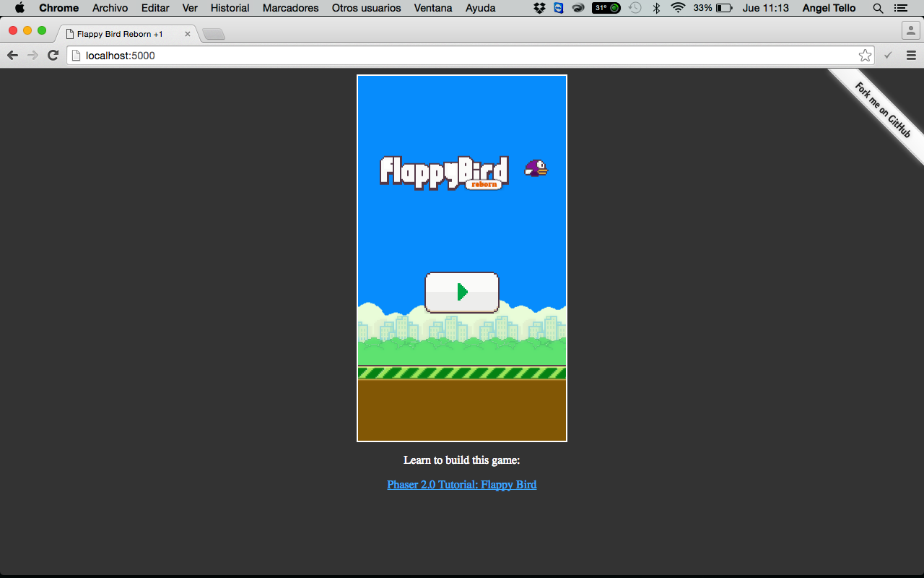Reload the localhost page
This screenshot has width=924, height=578.
click(53, 56)
